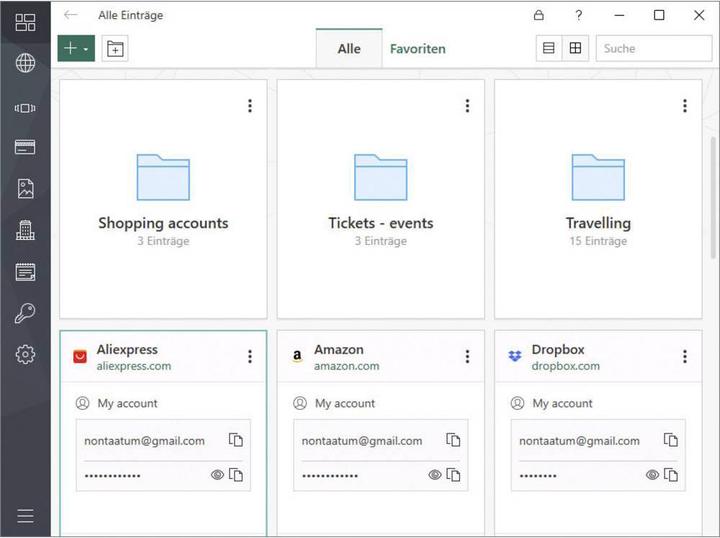Click the lock vault icon in title bar
This screenshot has height=538, width=720.
(x=539, y=15)
